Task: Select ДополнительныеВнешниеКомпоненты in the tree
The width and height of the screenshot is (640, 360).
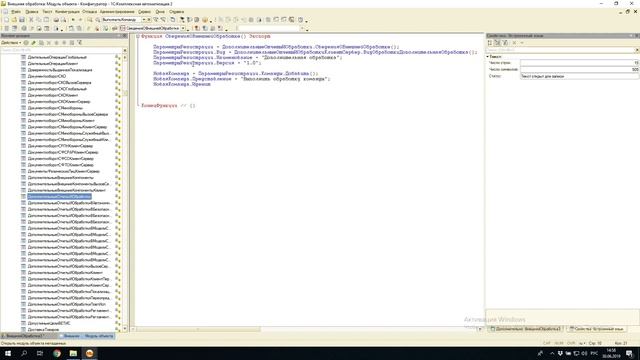Action: coord(60,178)
